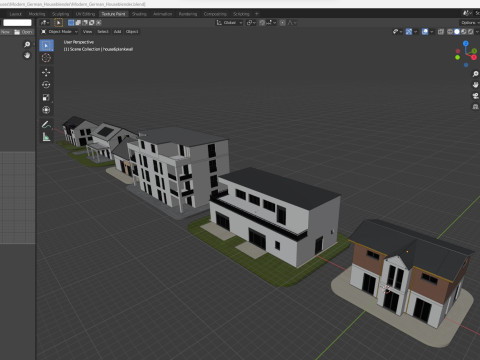Click the Open image button

[23, 32]
